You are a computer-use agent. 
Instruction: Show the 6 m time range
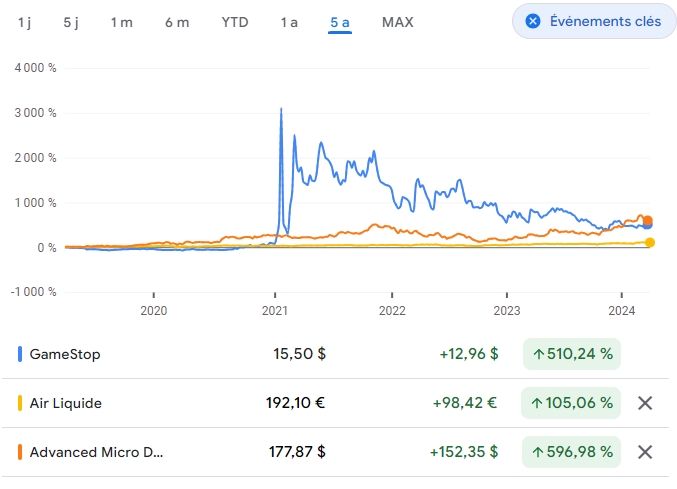coord(177,22)
